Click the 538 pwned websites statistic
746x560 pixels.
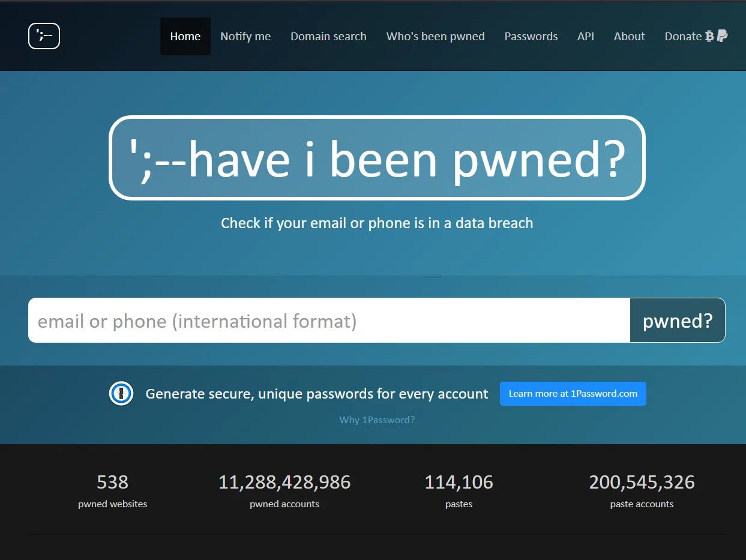click(x=113, y=491)
